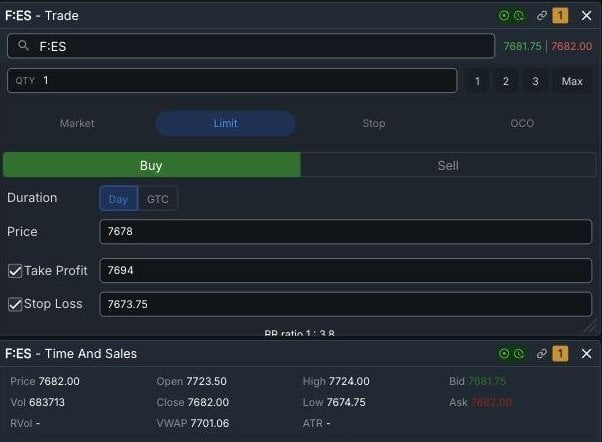This screenshot has width=602, height=442.
Task: Click the F:ES - Time And Sales title
Action: (71, 354)
